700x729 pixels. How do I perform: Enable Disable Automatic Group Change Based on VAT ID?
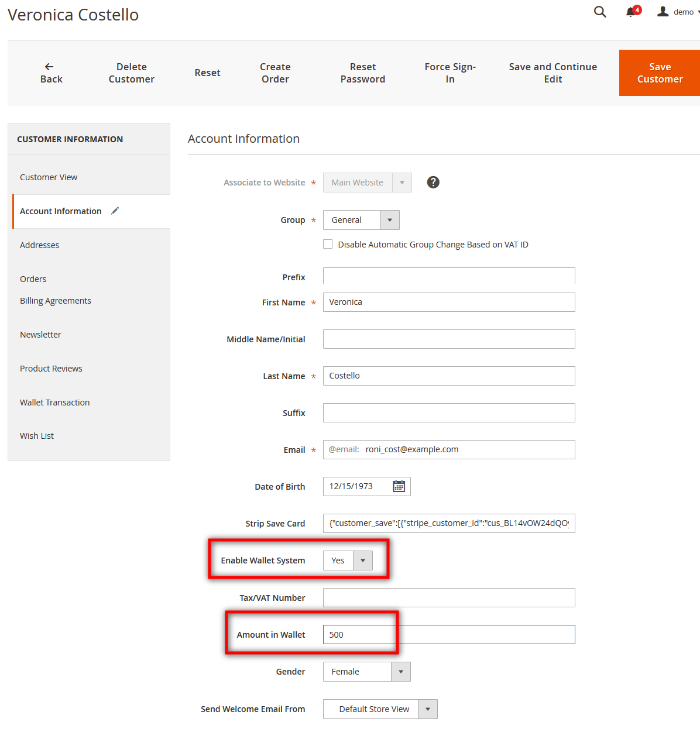pyautogui.click(x=328, y=244)
